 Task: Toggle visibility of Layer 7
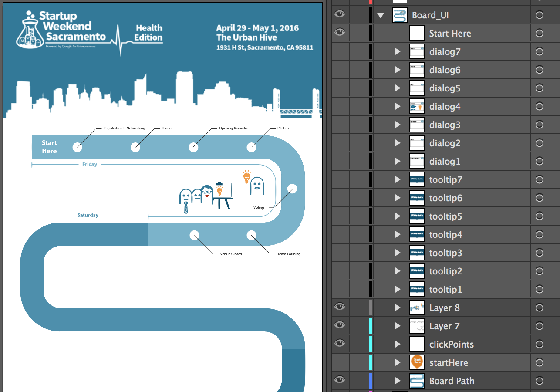click(339, 326)
